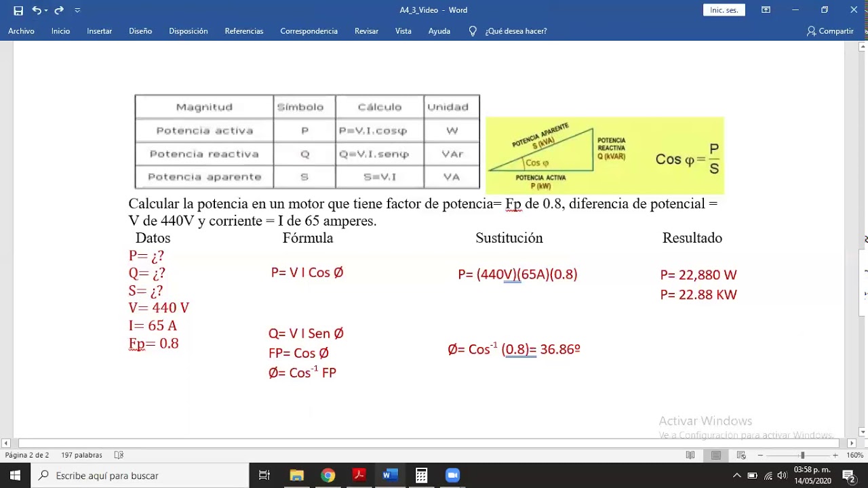The image size is (868, 488).
Task: Redo the last action
Action: [59, 10]
